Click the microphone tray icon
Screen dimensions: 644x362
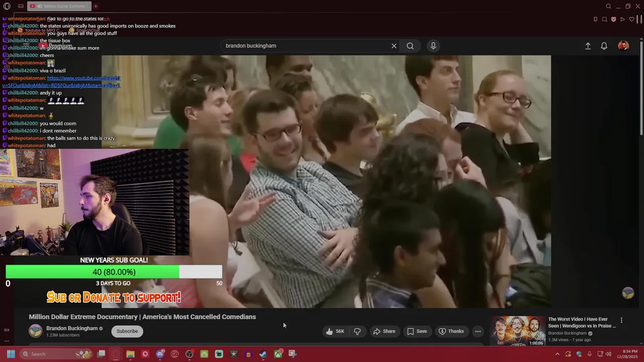tap(590, 354)
